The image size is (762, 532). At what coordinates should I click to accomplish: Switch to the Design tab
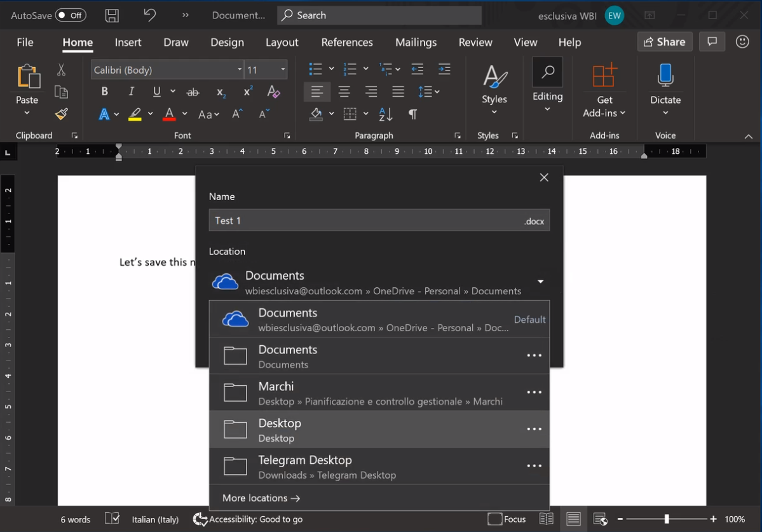(227, 43)
